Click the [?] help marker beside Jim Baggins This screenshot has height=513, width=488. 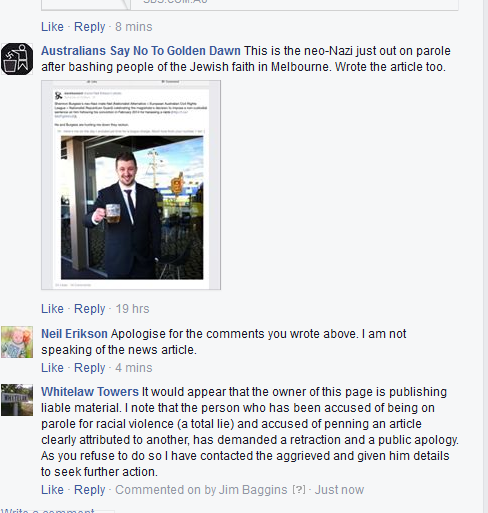pyautogui.click(x=299, y=490)
